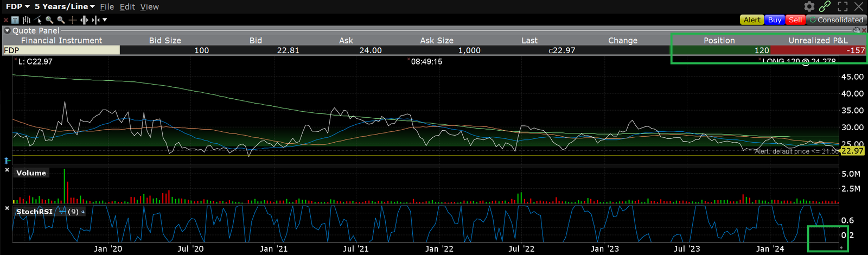Click the zoom out magnifier icon
This screenshot has height=255, width=868.
61,20
